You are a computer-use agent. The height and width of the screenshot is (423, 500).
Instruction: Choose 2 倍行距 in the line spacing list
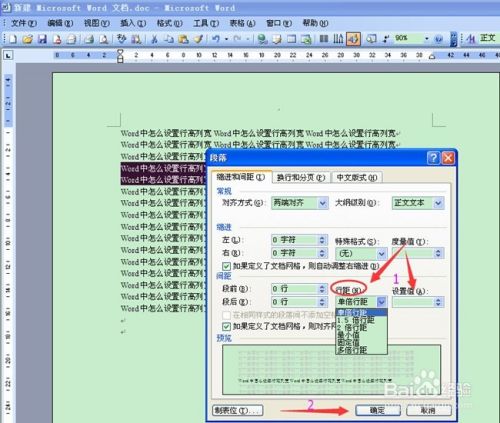(361, 328)
